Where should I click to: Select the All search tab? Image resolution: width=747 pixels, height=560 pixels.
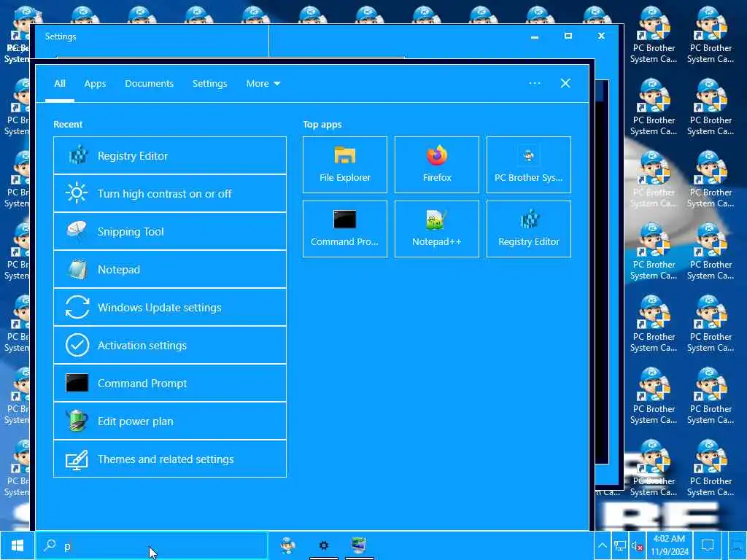click(60, 84)
